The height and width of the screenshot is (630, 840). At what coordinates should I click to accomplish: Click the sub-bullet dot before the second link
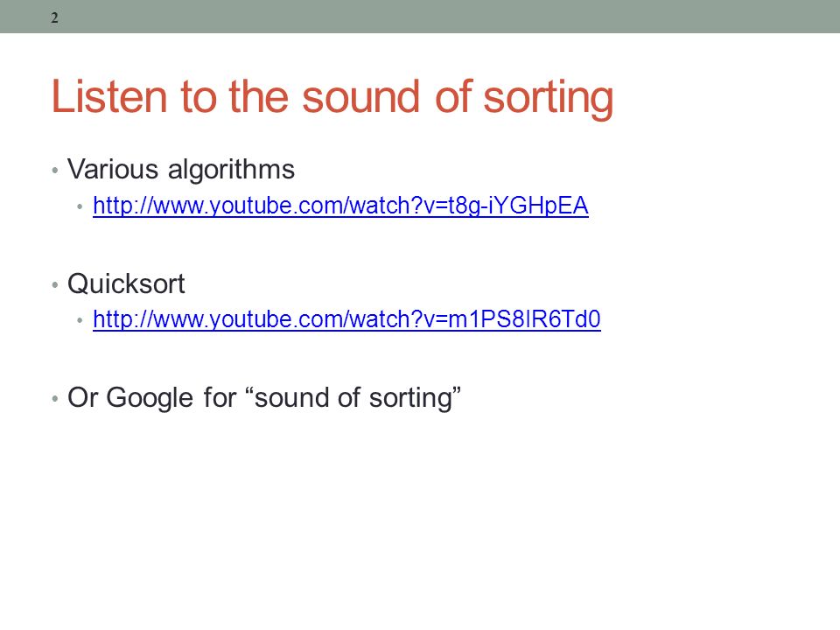click(x=80, y=320)
